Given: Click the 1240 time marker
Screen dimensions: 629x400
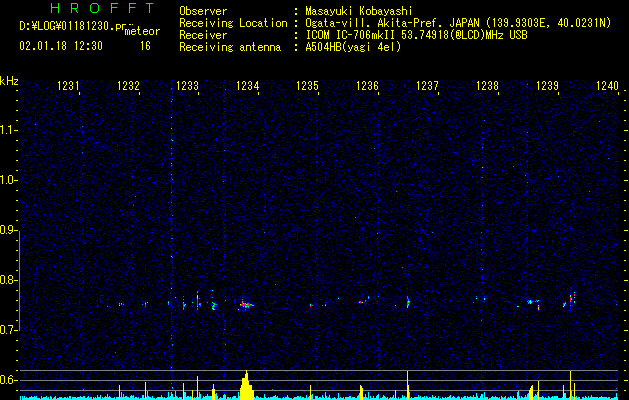Looking at the screenshot, I should pyautogui.click(x=607, y=86).
